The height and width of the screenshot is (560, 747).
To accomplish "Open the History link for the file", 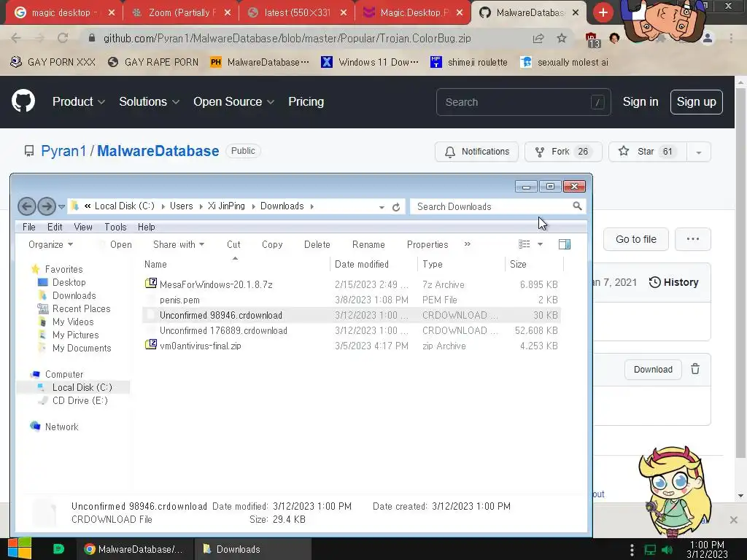I will click(673, 282).
